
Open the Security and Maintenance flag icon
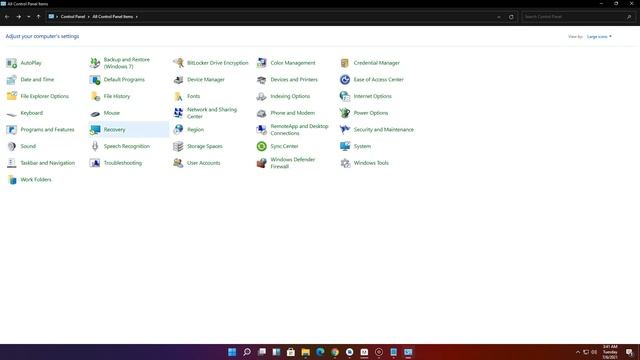pyautogui.click(x=345, y=130)
